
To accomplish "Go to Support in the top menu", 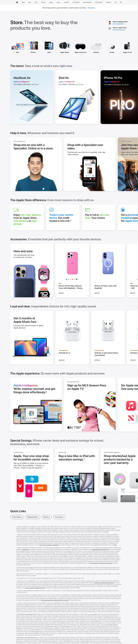I will tap(108, 2).
